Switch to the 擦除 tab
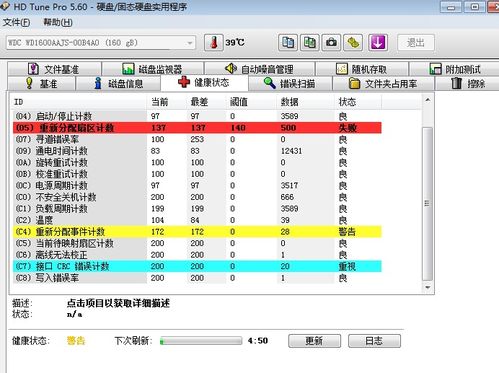Image resolution: width=499 pixels, height=373 pixels. point(467,83)
